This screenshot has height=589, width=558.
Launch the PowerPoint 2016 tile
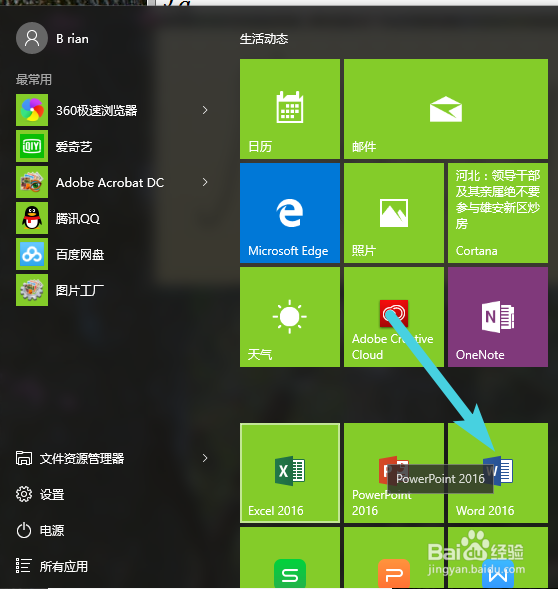[x=394, y=473]
